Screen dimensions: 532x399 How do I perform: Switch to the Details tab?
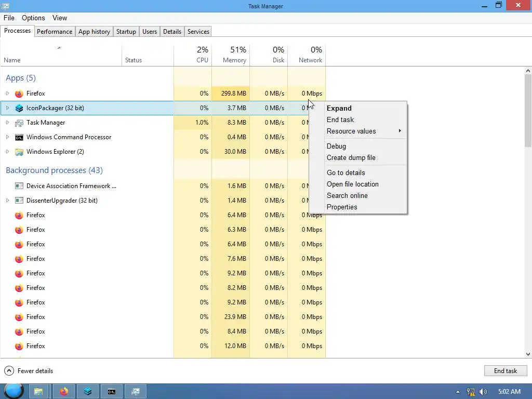[172, 32]
